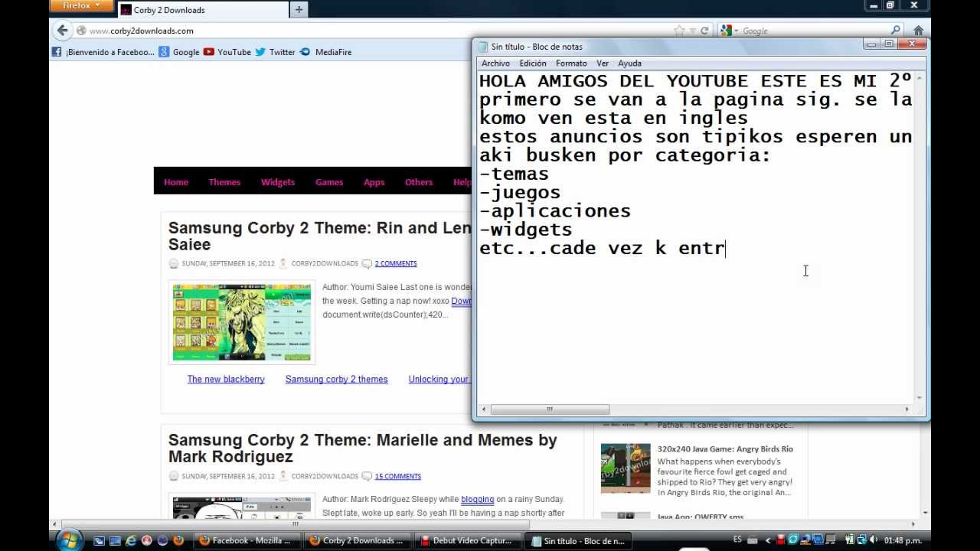This screenshot has height=551, width=980.
Task: Open the Ayuda menu in Notepad
Action: click(629, 64)
